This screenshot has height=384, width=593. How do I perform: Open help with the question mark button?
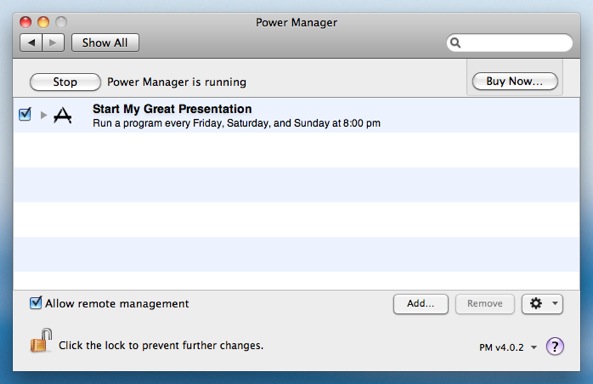[555, 347]
